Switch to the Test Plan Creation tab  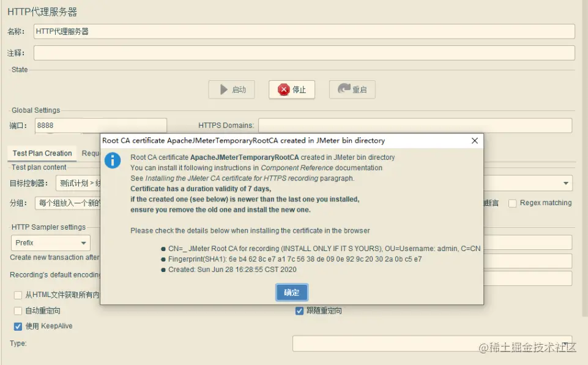click(42, 153)
